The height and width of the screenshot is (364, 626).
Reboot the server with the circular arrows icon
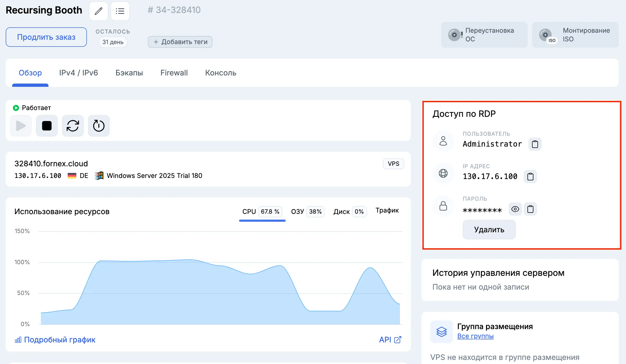click(73, 126)
